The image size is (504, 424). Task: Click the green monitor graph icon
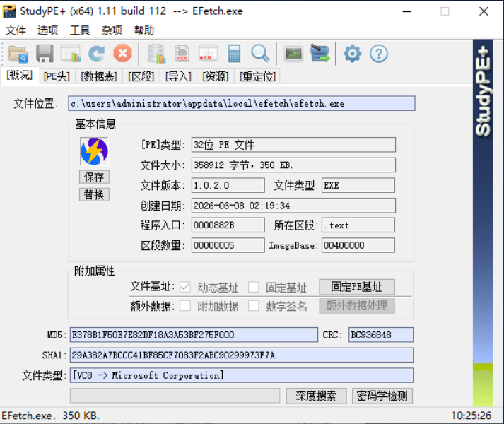click(x=293, y=54)
